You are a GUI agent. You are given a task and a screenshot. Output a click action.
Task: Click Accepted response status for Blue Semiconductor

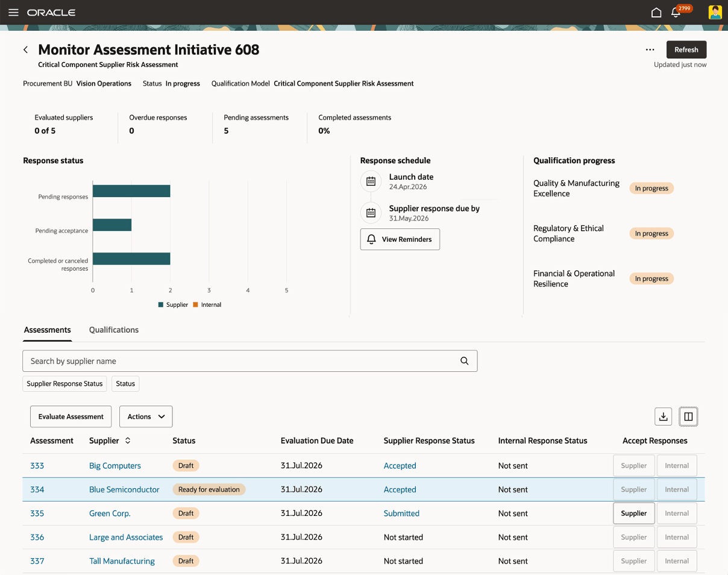(x=400, y=489)
